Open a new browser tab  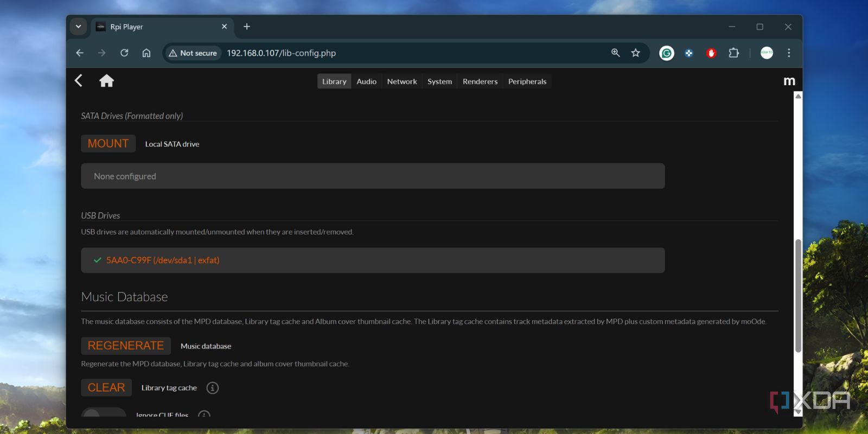(x=247, y=27)
